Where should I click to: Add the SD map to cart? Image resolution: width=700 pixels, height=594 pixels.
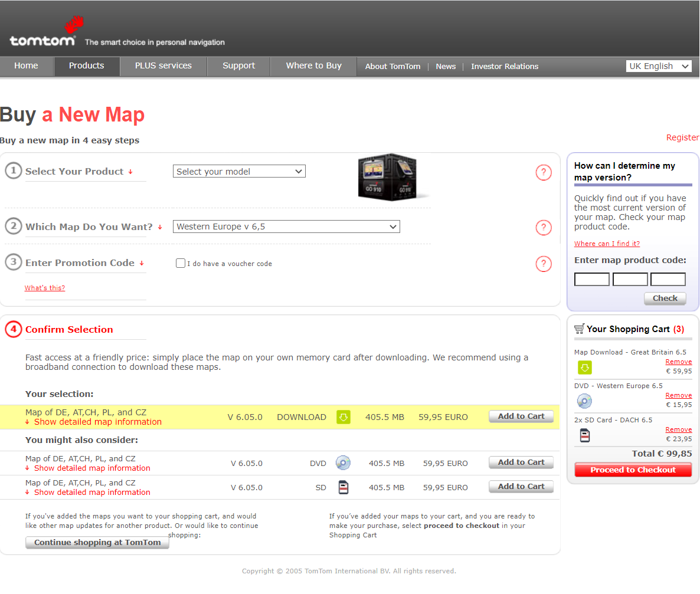[x=521, y=487]
